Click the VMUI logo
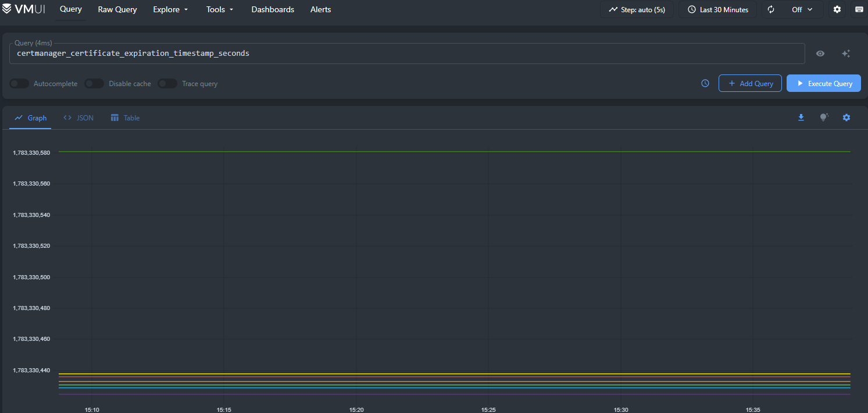 [24, 9]
